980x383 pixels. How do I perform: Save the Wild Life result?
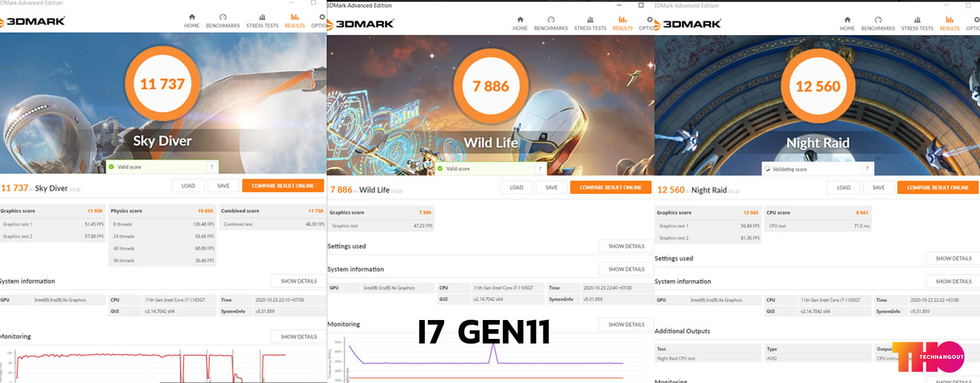551,187
